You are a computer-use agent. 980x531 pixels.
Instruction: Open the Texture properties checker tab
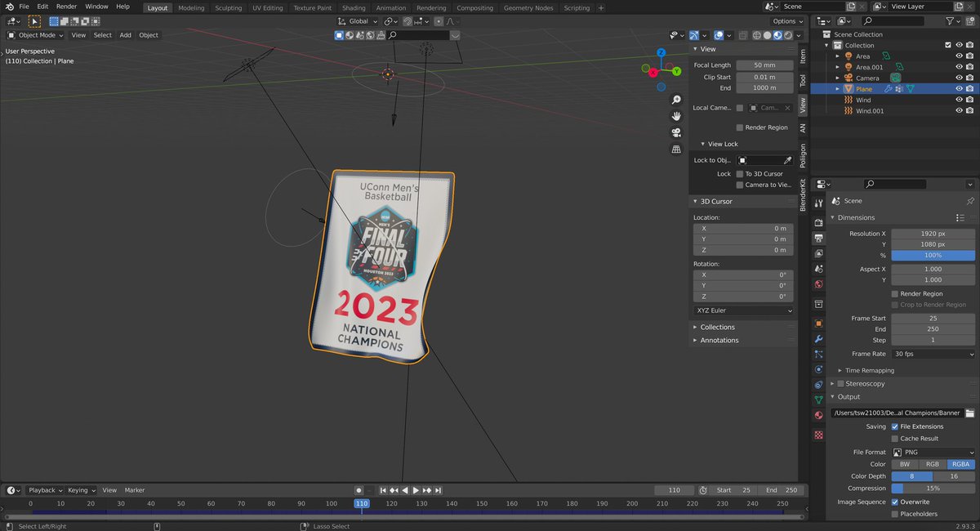pyautogui.click(x=818, y=435)
